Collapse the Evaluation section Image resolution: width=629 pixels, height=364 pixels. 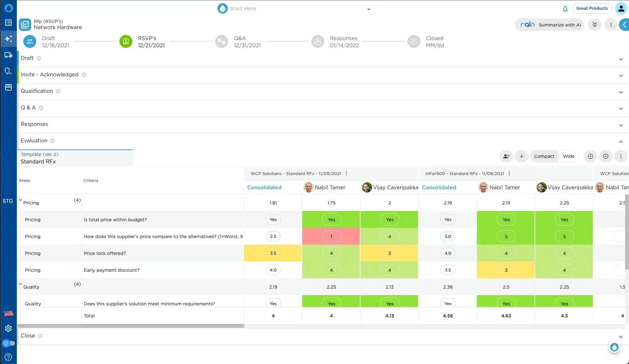621,142
